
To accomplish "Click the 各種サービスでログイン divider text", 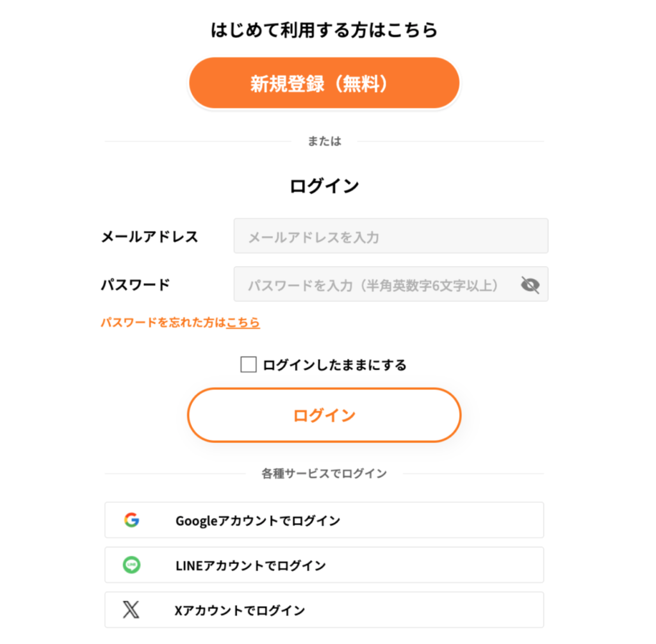I will (x=324, y=474).
